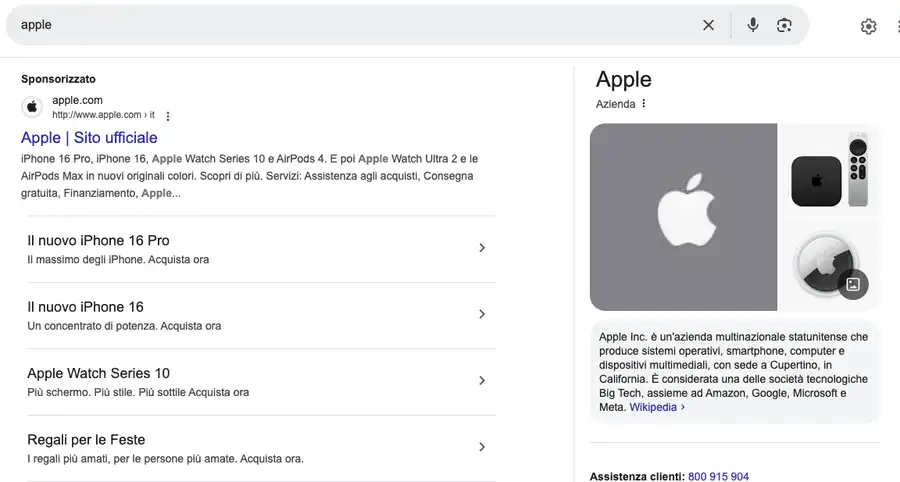
Task: Open the large grey Apple logo image
Action: [x=683, y=217]
